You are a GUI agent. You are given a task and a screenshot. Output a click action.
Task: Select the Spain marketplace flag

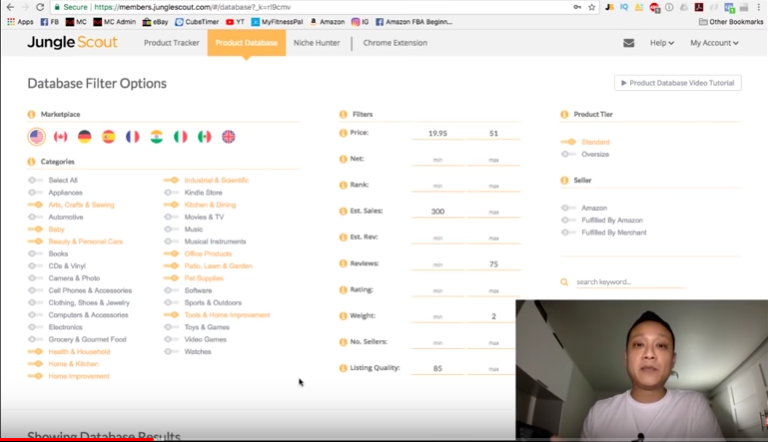tap(109, 137)
